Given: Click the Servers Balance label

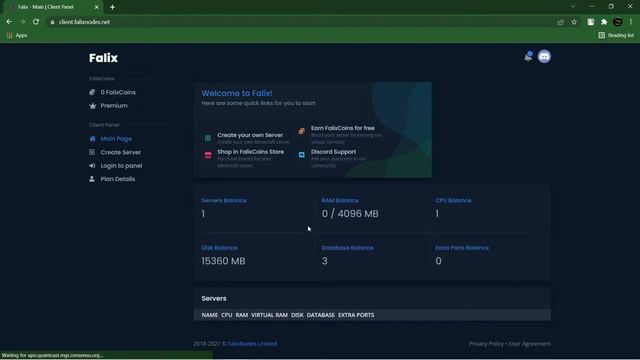Looking at the screenshot, I should point(224,200).
